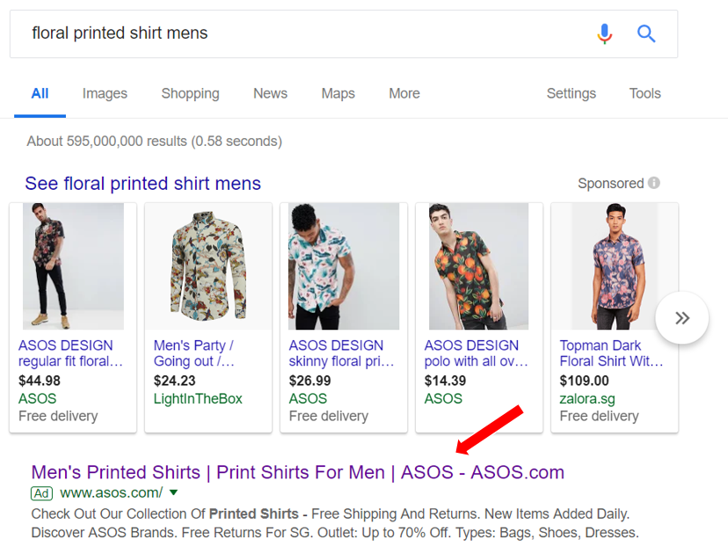Click the search query input field
The image size is (728, 560).
[299, 34]
